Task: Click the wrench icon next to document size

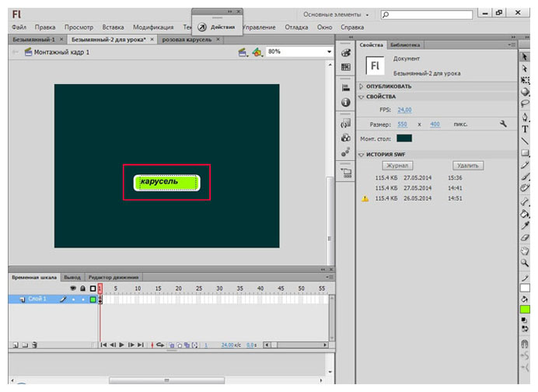Action: (x=503, y=124)
